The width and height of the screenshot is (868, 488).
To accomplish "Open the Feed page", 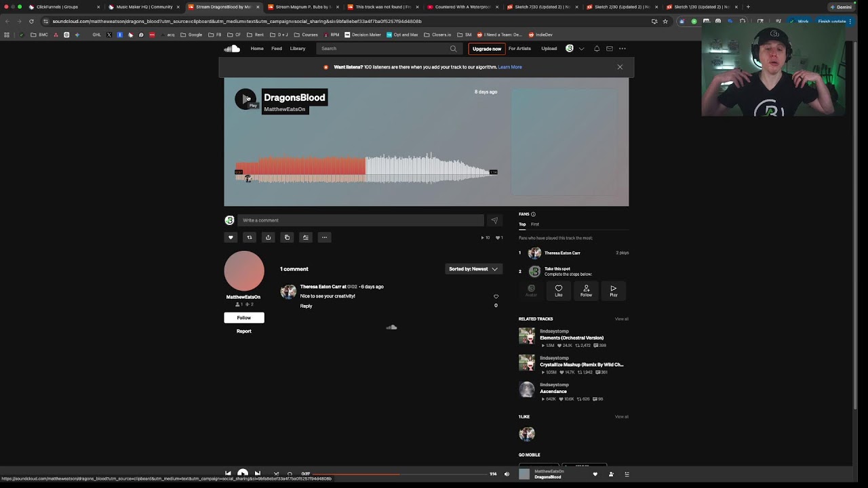I will (x=277, y=49).
